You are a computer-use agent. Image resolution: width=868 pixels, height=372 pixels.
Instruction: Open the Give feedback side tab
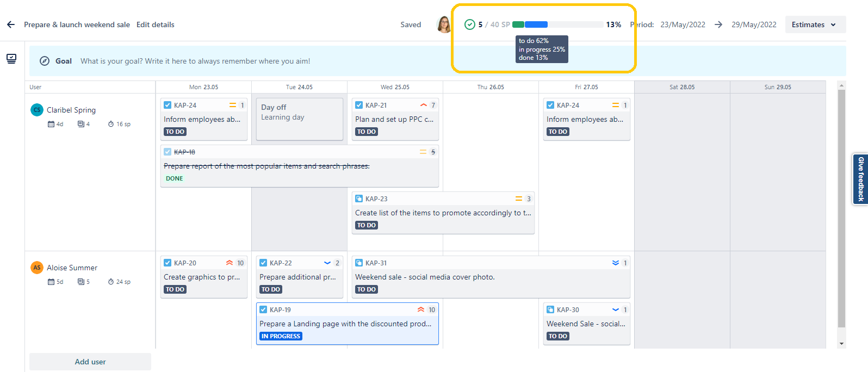[x=860, y=179]
